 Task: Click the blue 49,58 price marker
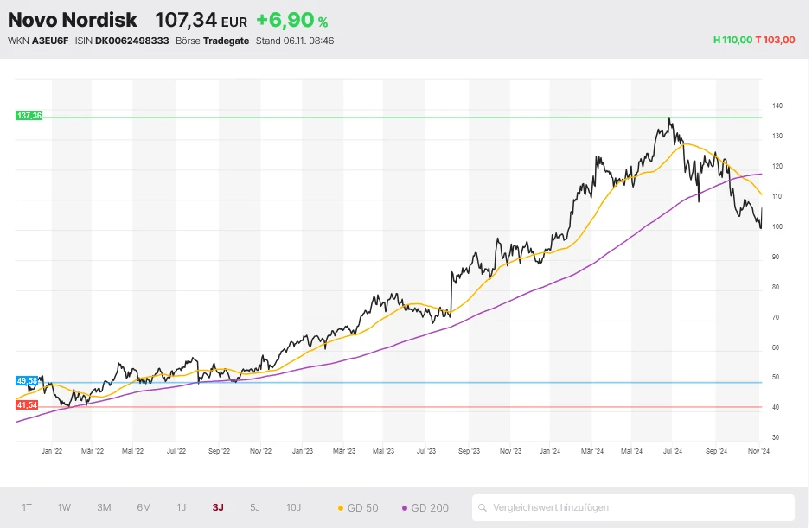click(28, 381)
